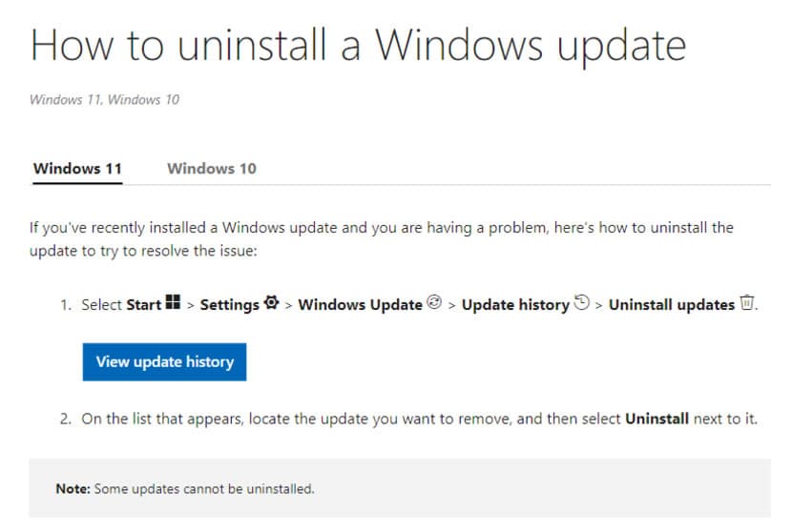Click the bold Settings text in step 1

[x=229, y=305]
